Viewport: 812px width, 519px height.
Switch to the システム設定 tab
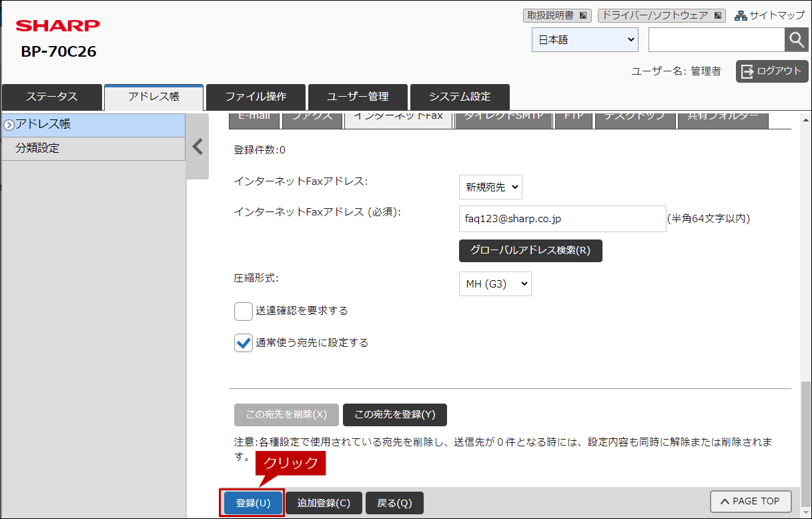(460, 97)
